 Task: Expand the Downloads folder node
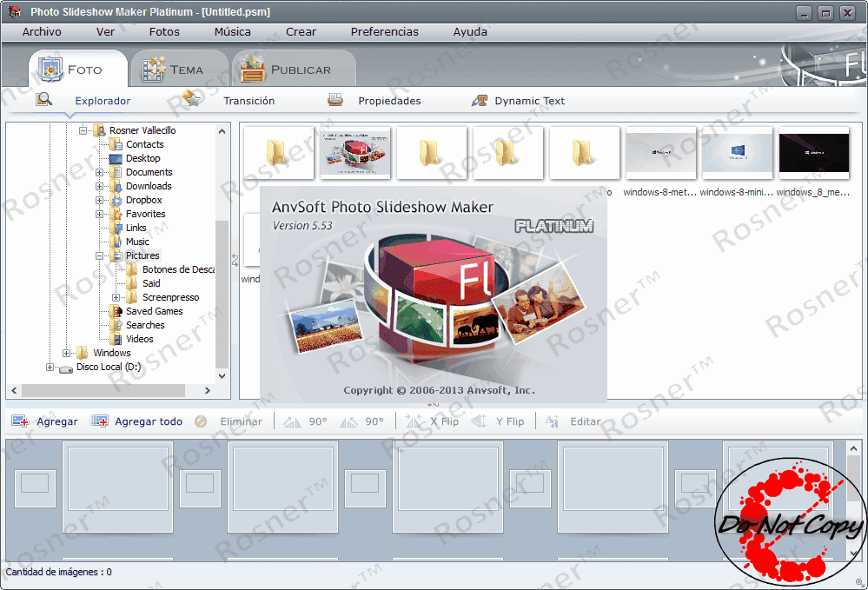point(99,186)
